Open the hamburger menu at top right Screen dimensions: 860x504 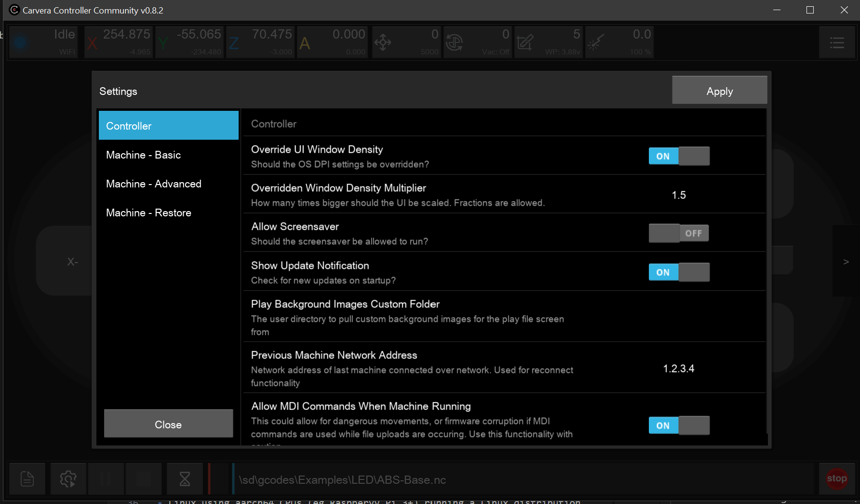pyautogui.click(x=837, y=43)
